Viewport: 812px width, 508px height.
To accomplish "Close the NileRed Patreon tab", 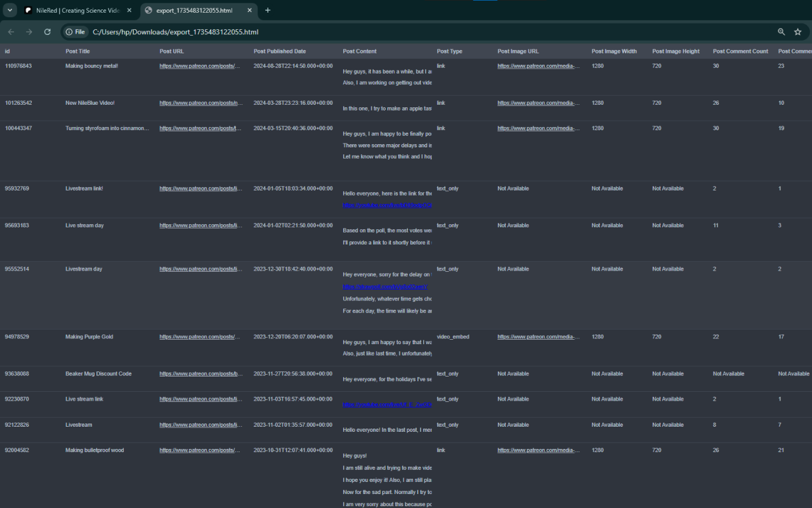I will tap(129, 10).
